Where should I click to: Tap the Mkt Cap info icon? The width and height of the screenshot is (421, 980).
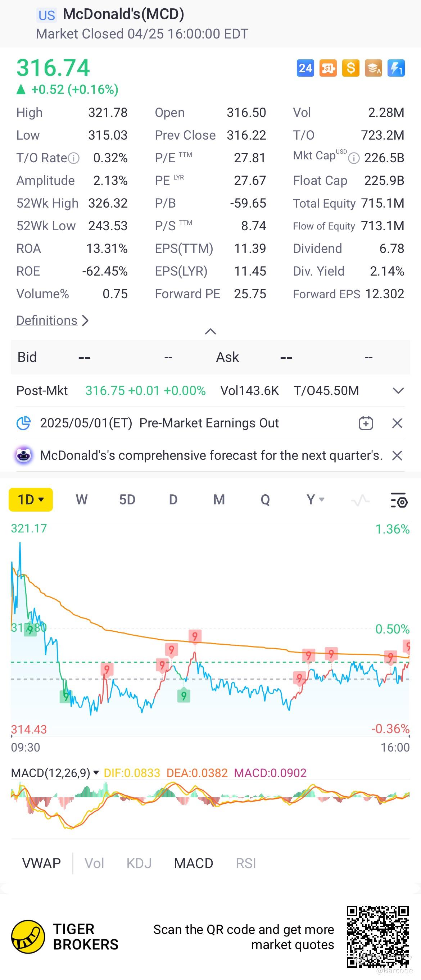[354, 158]
